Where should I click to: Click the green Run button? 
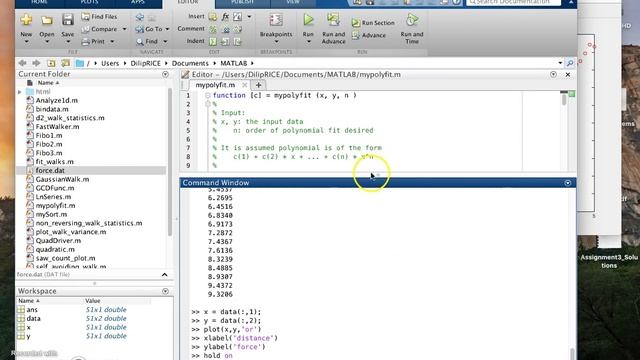(308, 20)
